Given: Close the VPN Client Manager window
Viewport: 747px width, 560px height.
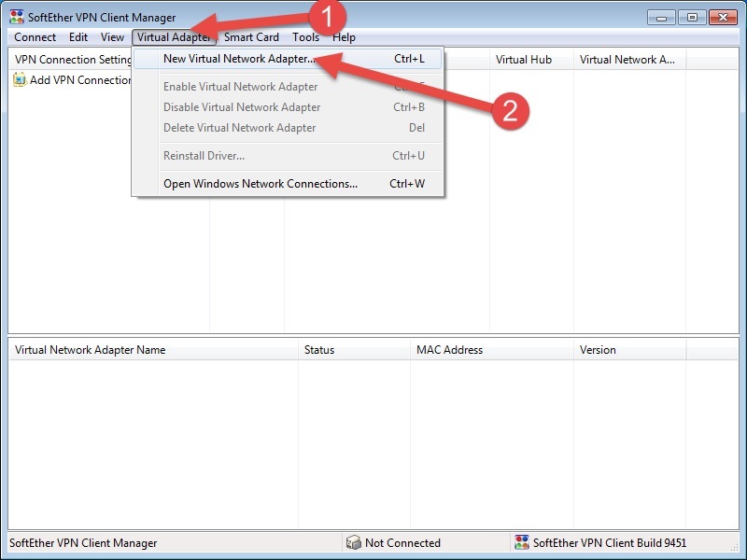Looking at the screenshot, I should click(x=723, y=18).
